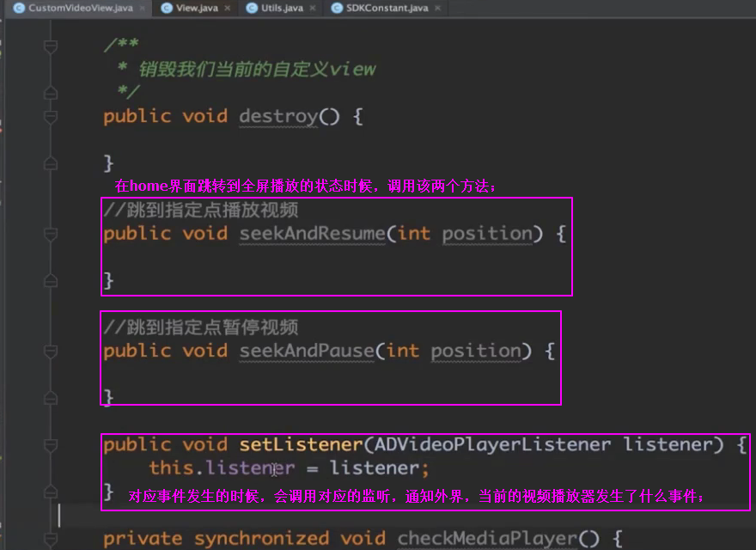Close the View.java editor tab
Screen dimensions: 756x550
tap(228, 8)
